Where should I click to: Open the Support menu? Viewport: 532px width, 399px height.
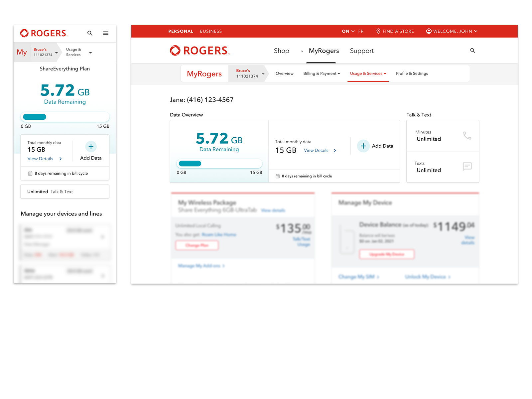click(x=362, y=51)
